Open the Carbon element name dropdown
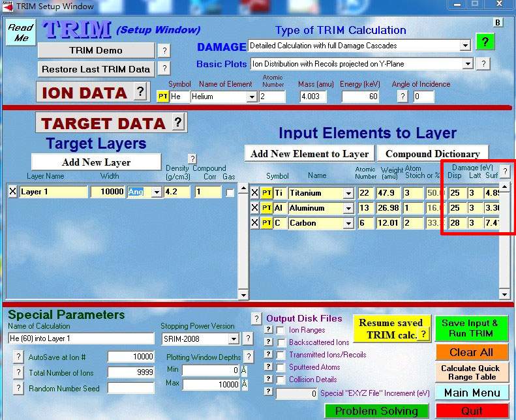The height and width of the screenshot is (420, 516). click(348, 223)
